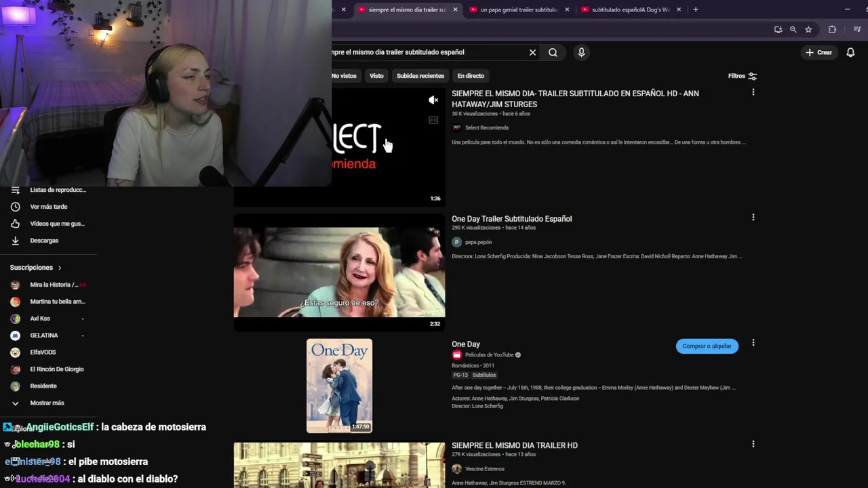Open options menu for SIEMPRE EL MISMO DIA ANN HATAWAY video
The width and height of the screenshot is (868, 488).
pyautogui.click(x=753, y=92)
